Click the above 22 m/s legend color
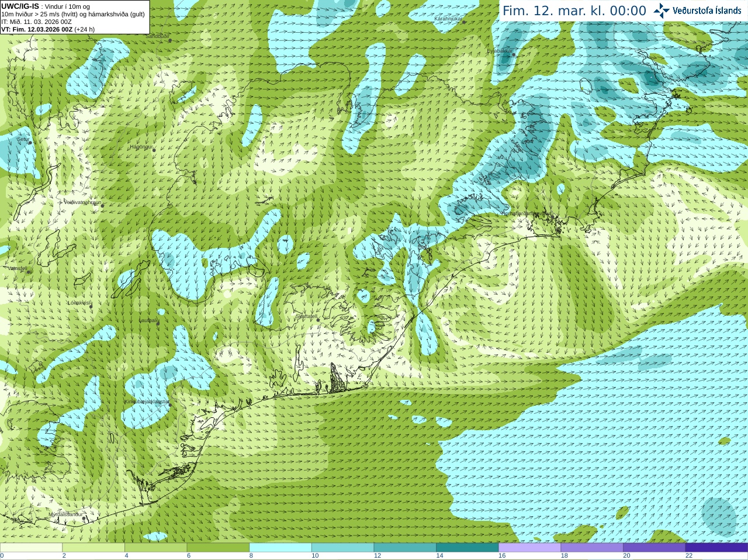Image resolution: width=748 pixels, height=560 pixels. 716,547
